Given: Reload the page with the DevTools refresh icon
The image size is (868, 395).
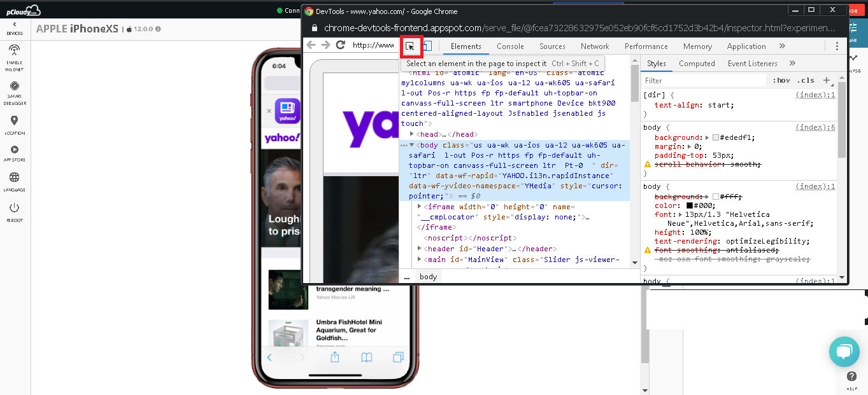Looking at the screenshot, I should click(x=341, y=45).
